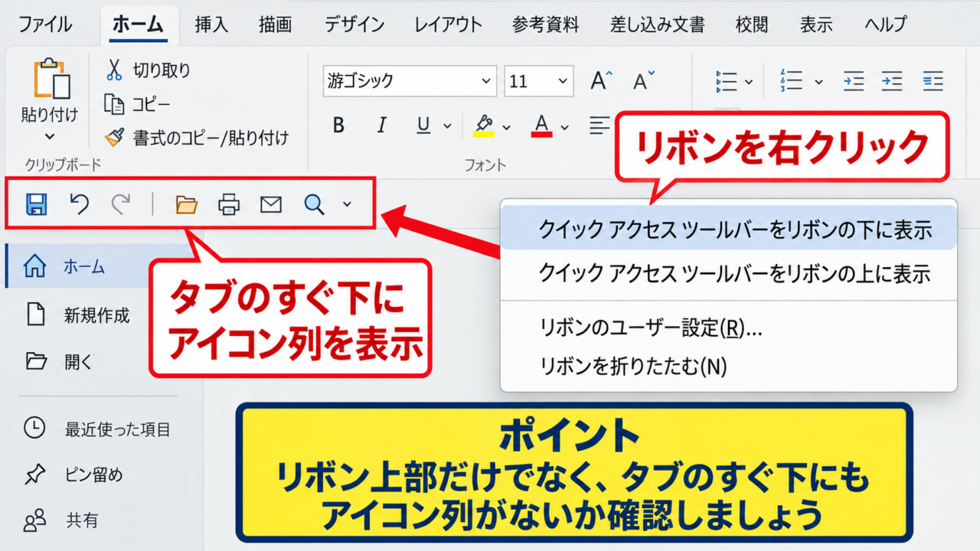Click the Paste clipboard icon
The height and width of the screenshot is (551, 980).
point(51,79)
